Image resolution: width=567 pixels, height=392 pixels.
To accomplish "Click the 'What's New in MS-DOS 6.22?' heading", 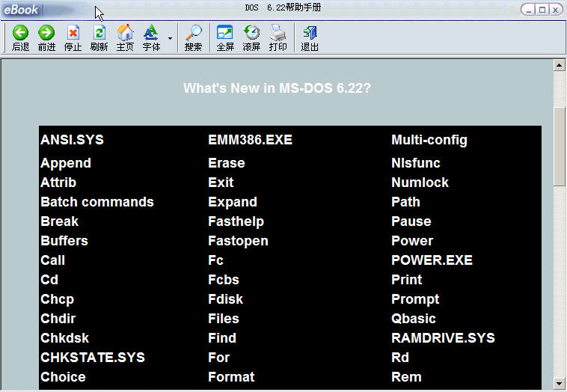I will [277, 88].
